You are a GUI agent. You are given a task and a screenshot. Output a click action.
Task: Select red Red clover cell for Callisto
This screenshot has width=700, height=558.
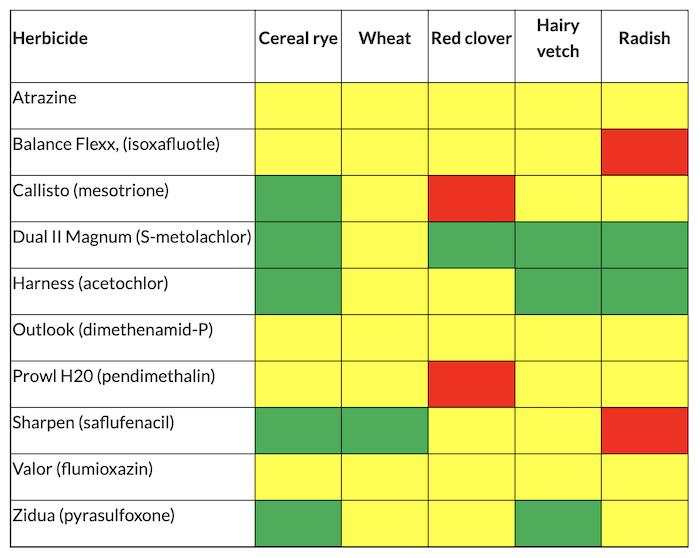coord(472,198)
